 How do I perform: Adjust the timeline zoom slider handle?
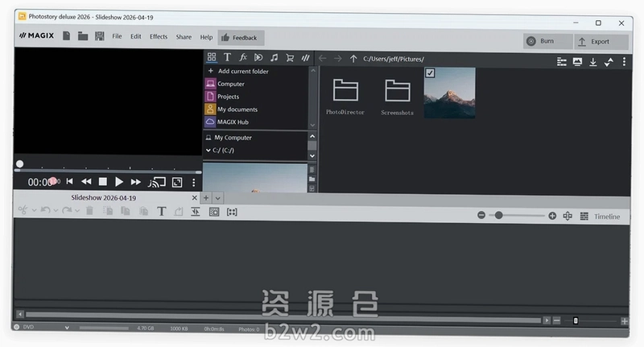coord(498,215)
